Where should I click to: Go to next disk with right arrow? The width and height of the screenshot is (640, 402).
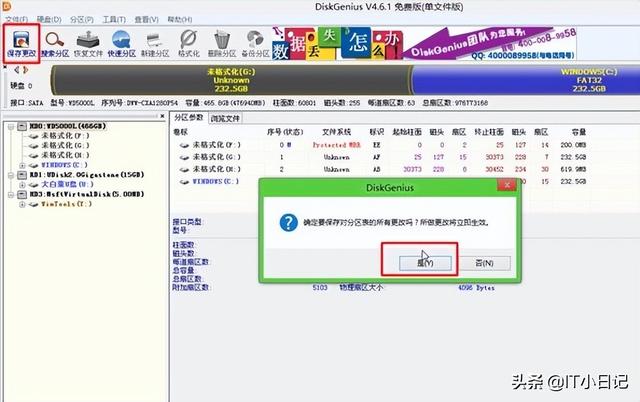[25, 70]
